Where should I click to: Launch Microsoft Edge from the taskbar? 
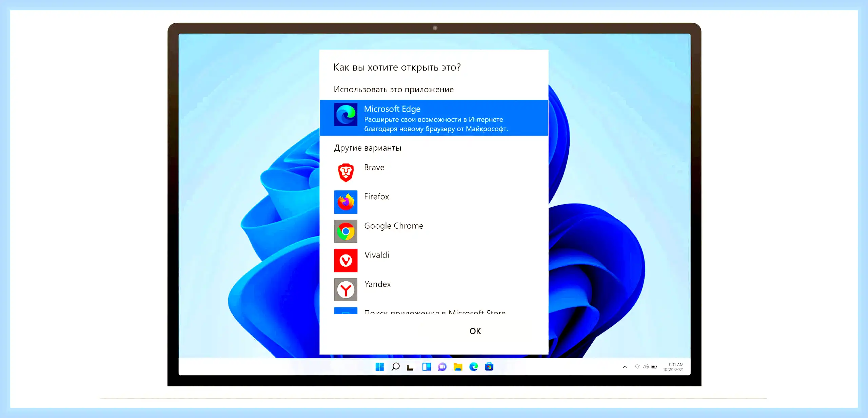[474, 367]
